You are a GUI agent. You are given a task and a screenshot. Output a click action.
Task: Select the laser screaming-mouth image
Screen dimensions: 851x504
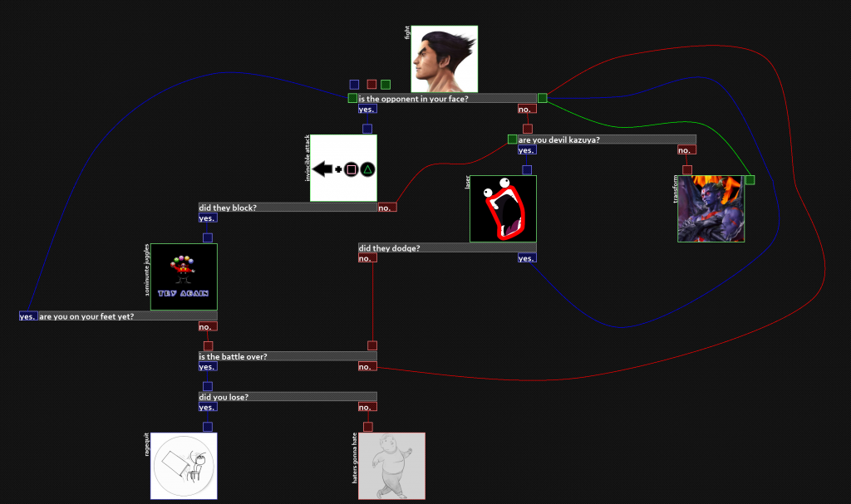point(503,209)
